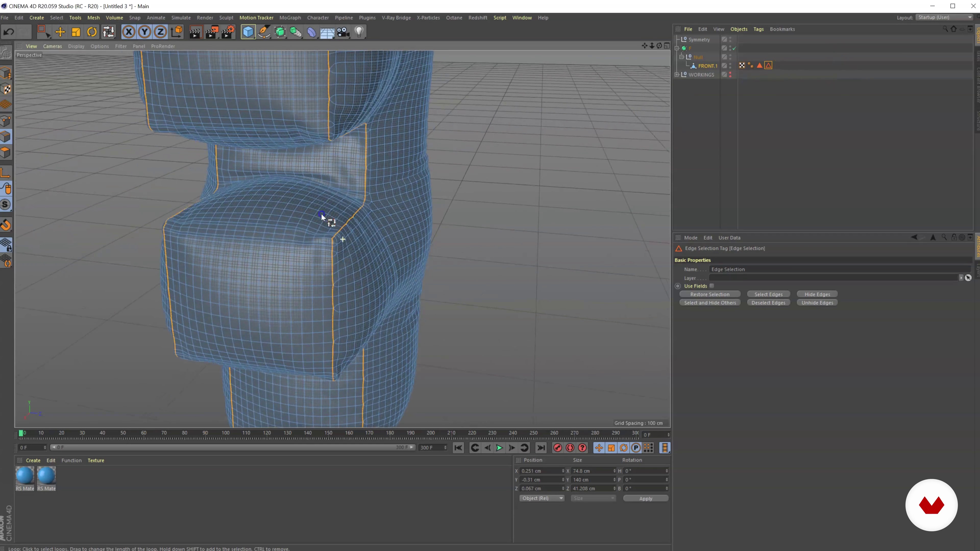
Task: Open the viewport Cameras menu
Action: click(x=52, y=46)
